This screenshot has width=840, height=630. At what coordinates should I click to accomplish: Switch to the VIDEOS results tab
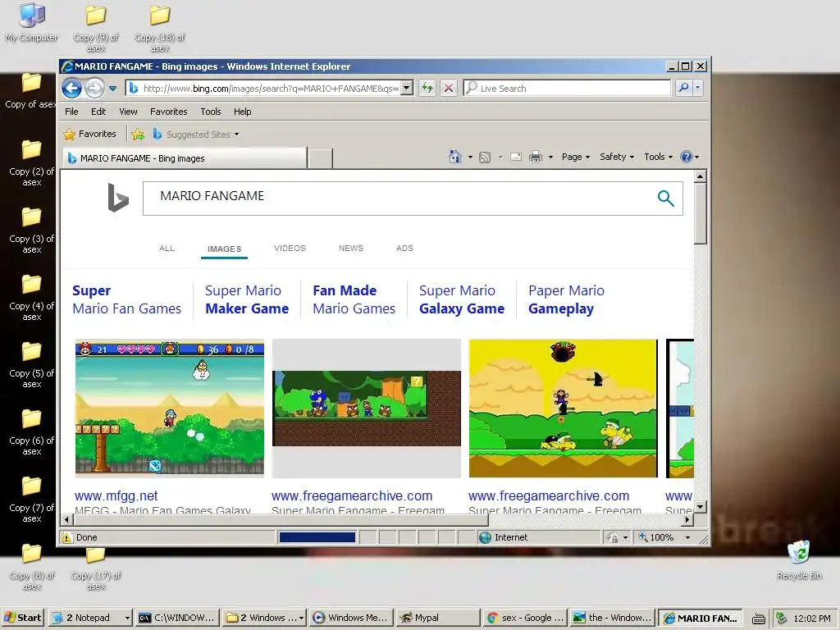coord(290,248)
